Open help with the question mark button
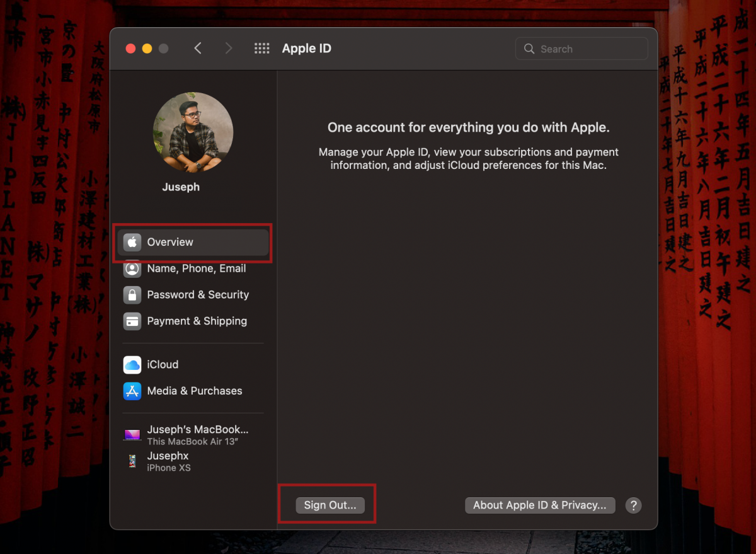 (634, 505)
